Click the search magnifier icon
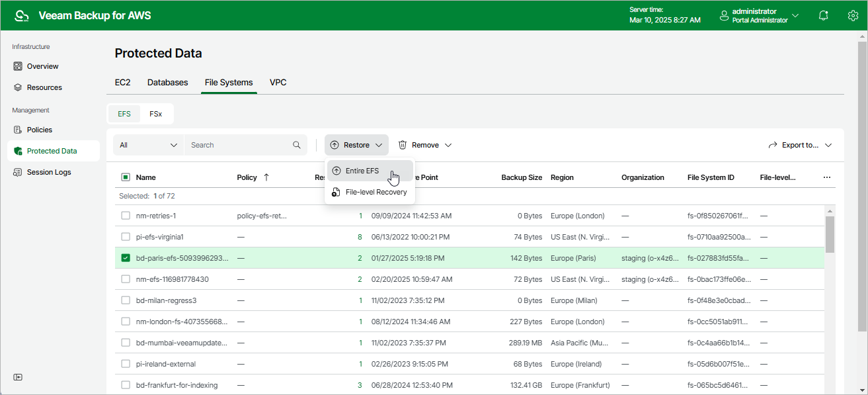This screenshot has width=868, height=395. coord(297,145)
